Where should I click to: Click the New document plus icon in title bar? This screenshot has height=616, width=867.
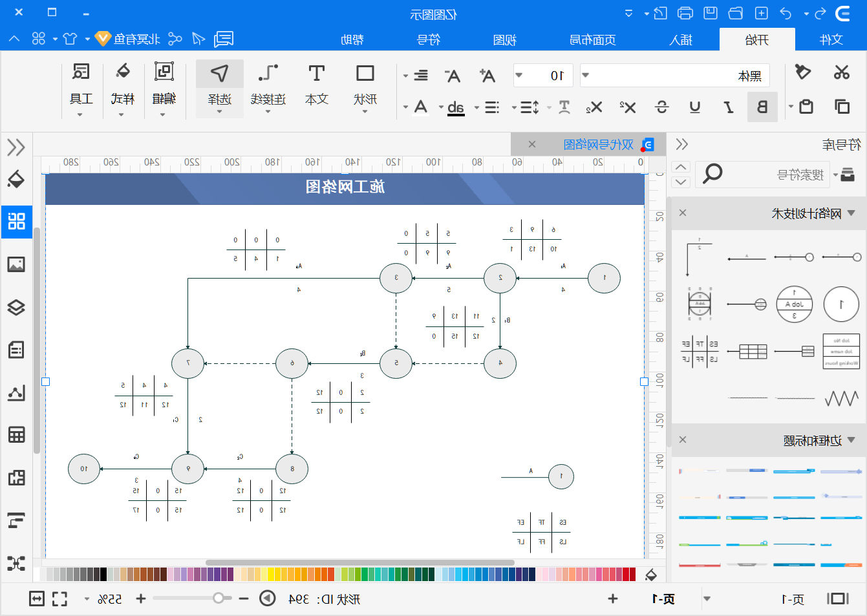(x=761, y=13)
